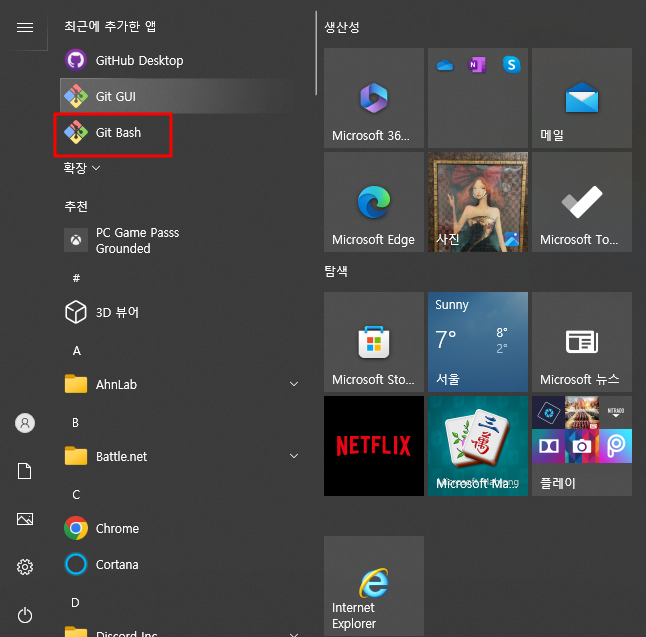The width and height of the screenshot is (646, 637).
Task: Open the Microsoft Mahjong tile
Action: (x=478, y=446)
